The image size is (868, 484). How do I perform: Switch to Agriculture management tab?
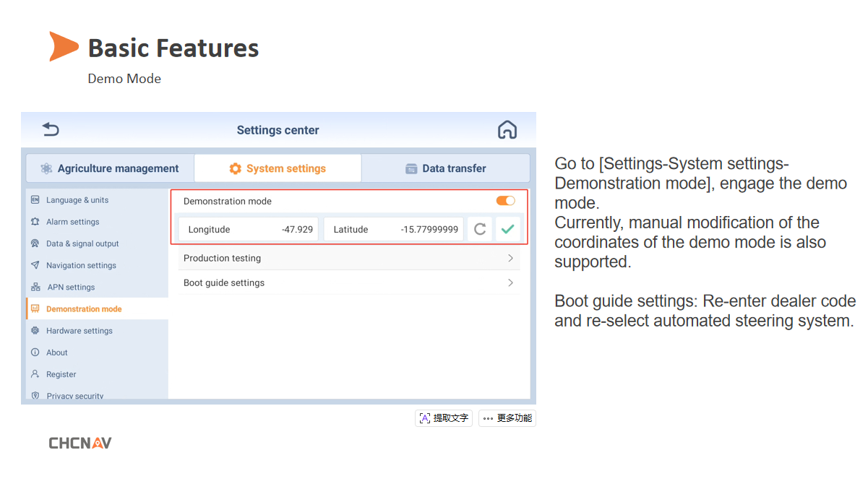click(110, 168)
